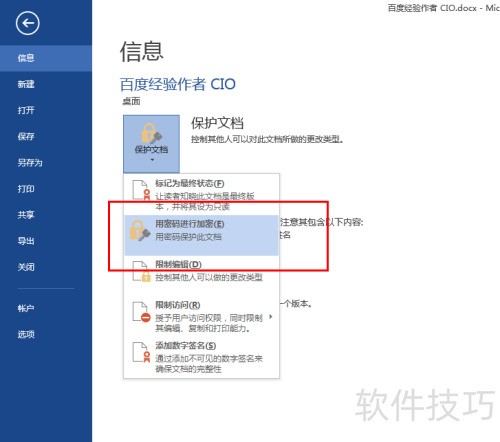The width and height of the screenshot is (500, 442).
Task: Click the back arrow circle button
Action: 27,23
